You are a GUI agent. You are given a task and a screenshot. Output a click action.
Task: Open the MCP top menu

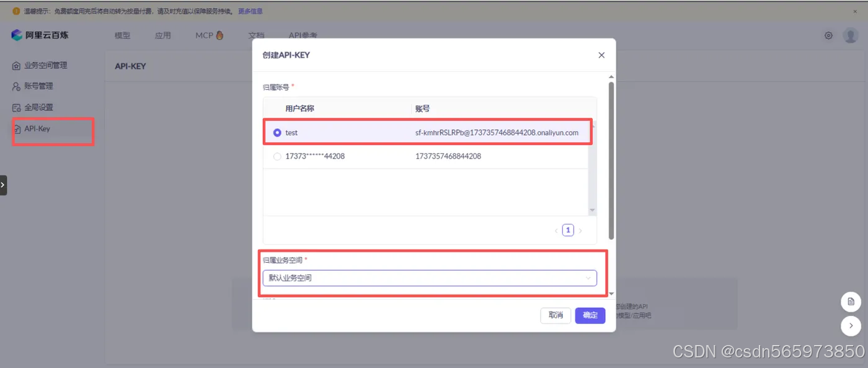coord(210,35)
